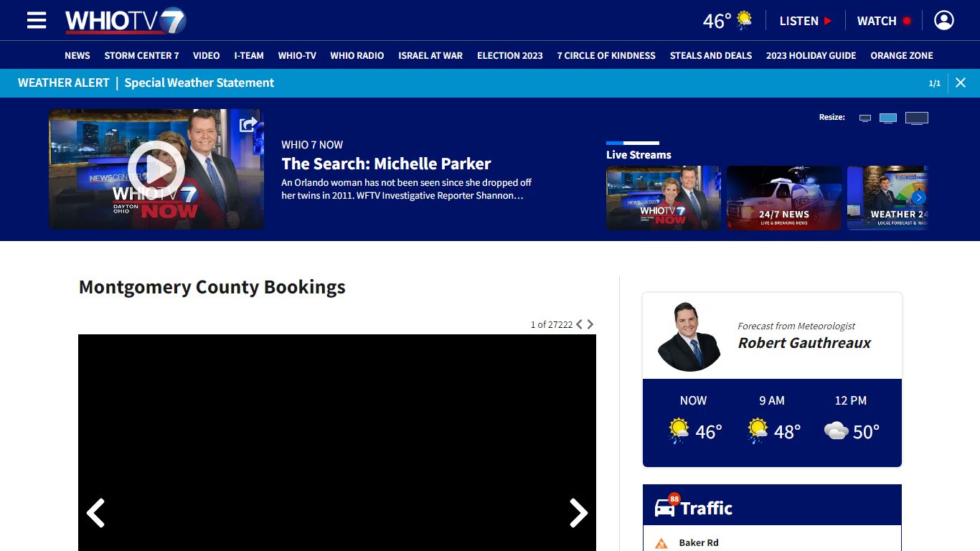Select the medium player resize icon
The image size is (980, 551).
(888, 118)
